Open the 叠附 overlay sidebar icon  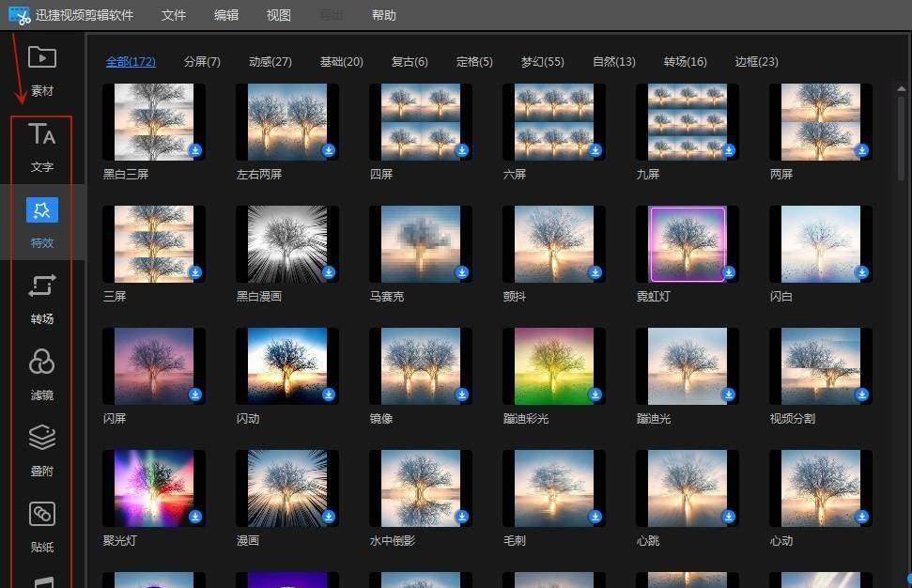[x=42, y=438]
